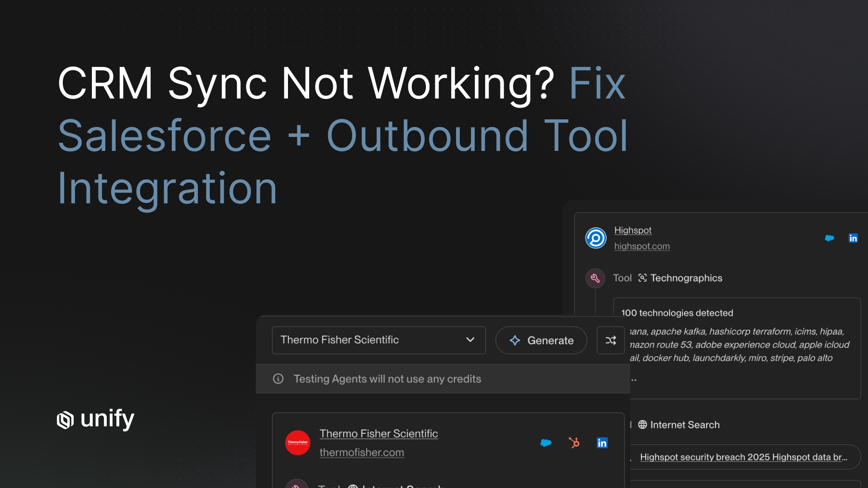This screenshot has height=488, width=868.
Task: Open the highspot.com website link
Action: (x=642, y=246)
